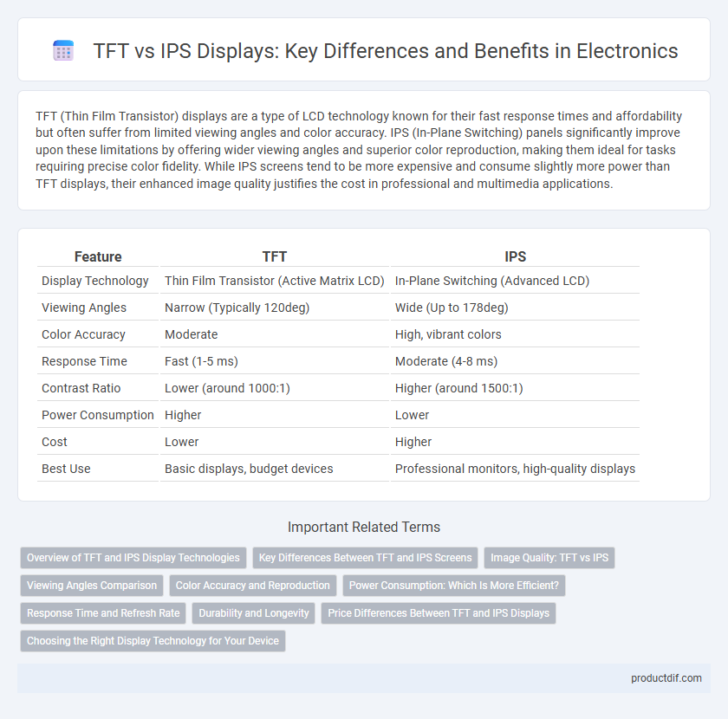Screen dimensions: 728x719
Task: Click the 'Cost' row label
Action: (55, 443)
